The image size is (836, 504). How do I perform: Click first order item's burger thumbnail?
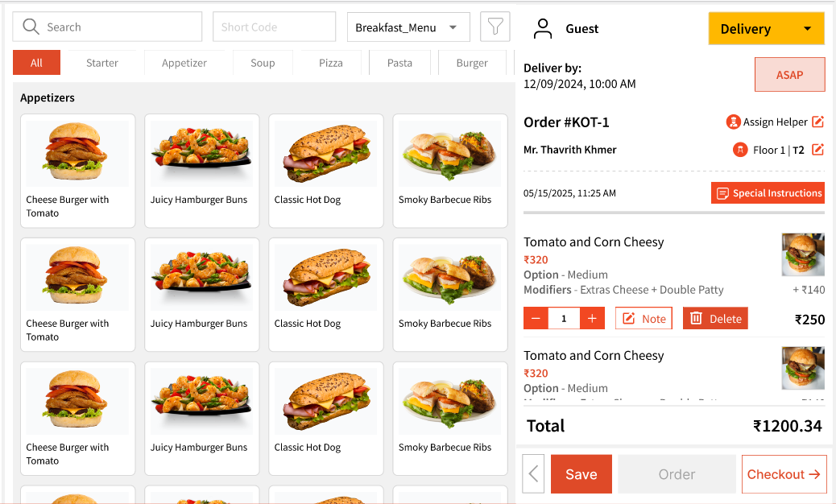point(803,254)
